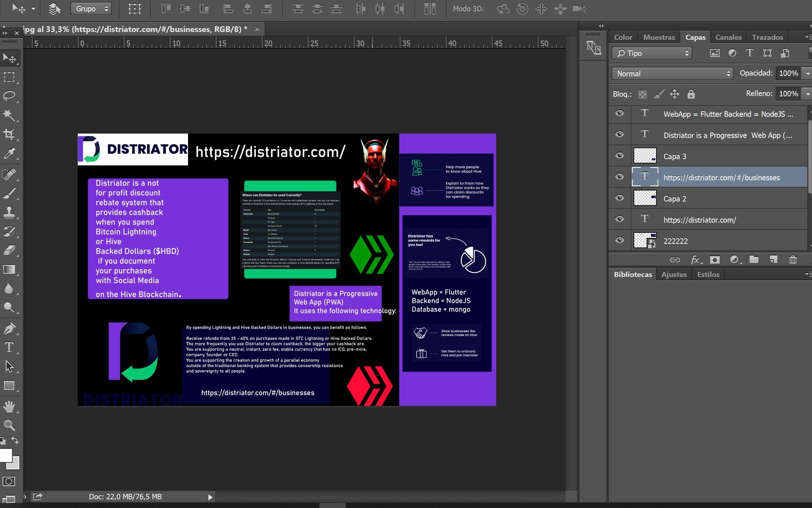Select the Pen tool
This screenshot has width=812, height=508.
coord(9,328)
